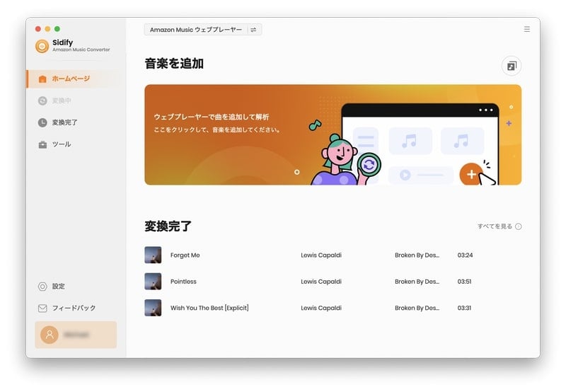The width and height of the screenshot is (566, 392).
Task: Click Amazon Music ウェブプレーヤー source selector
Action: coord(203,30)
